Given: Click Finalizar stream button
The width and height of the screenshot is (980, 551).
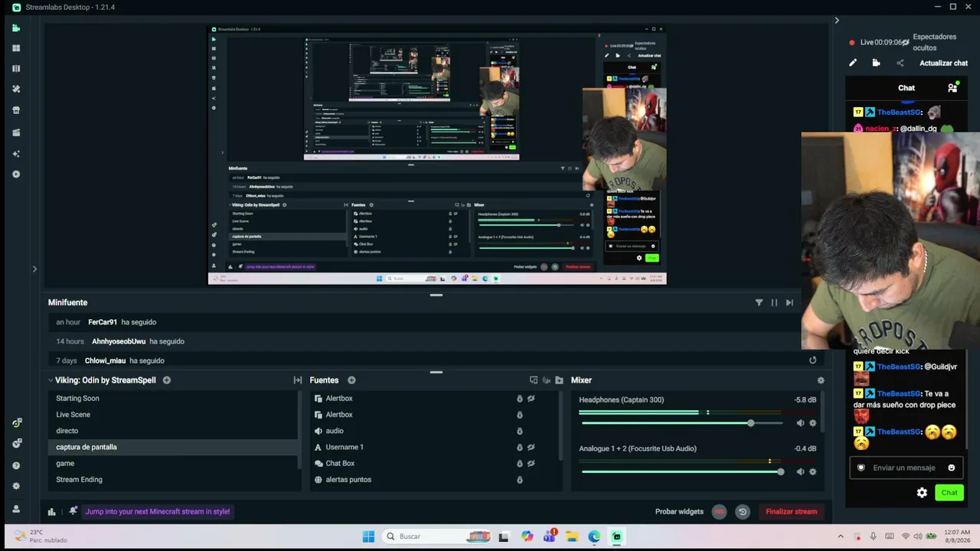Looking at the screenshot, I should pos(791,512).
